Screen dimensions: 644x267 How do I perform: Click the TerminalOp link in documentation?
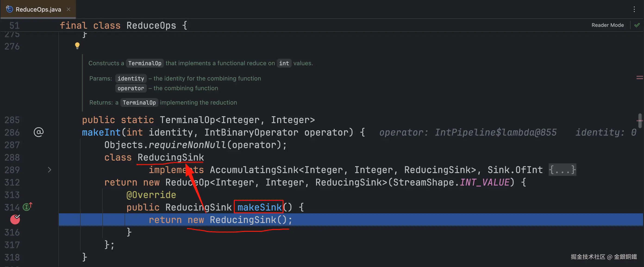pyautogui.click(x=144, y=63)
